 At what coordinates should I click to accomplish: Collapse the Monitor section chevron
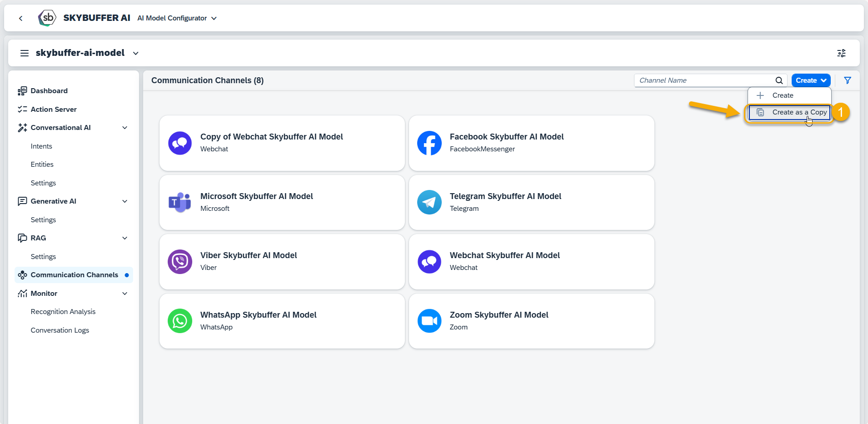(125, 294)
